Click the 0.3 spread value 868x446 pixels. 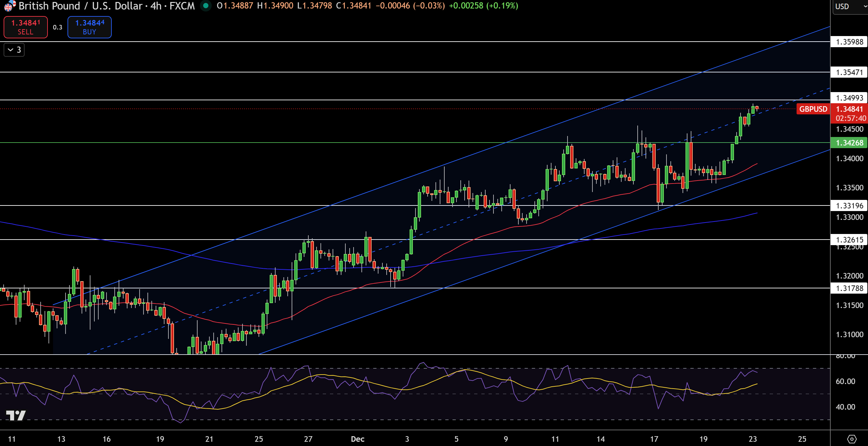57,28
